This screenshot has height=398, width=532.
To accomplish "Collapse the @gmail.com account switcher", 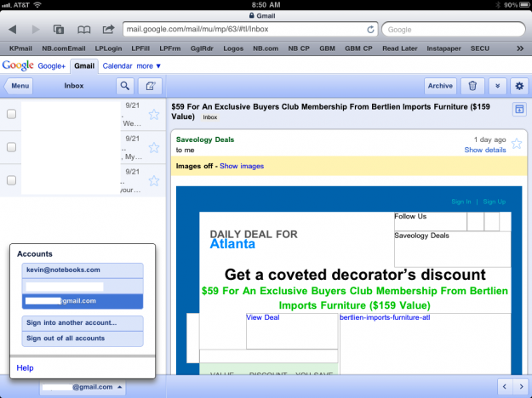I will point(83,387).
